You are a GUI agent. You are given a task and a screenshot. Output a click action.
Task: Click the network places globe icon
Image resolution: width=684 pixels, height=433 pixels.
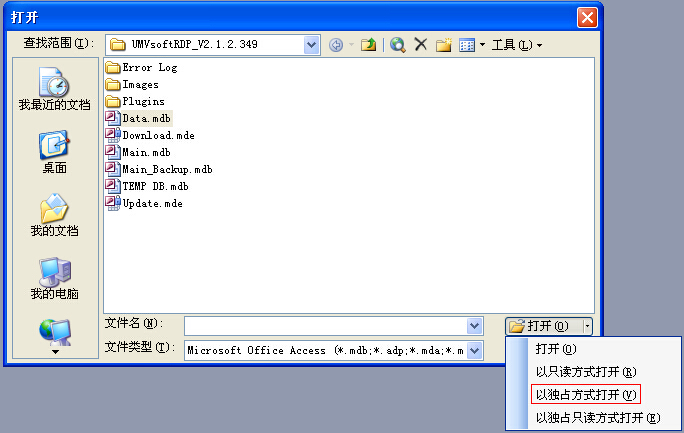pos(55,332)
